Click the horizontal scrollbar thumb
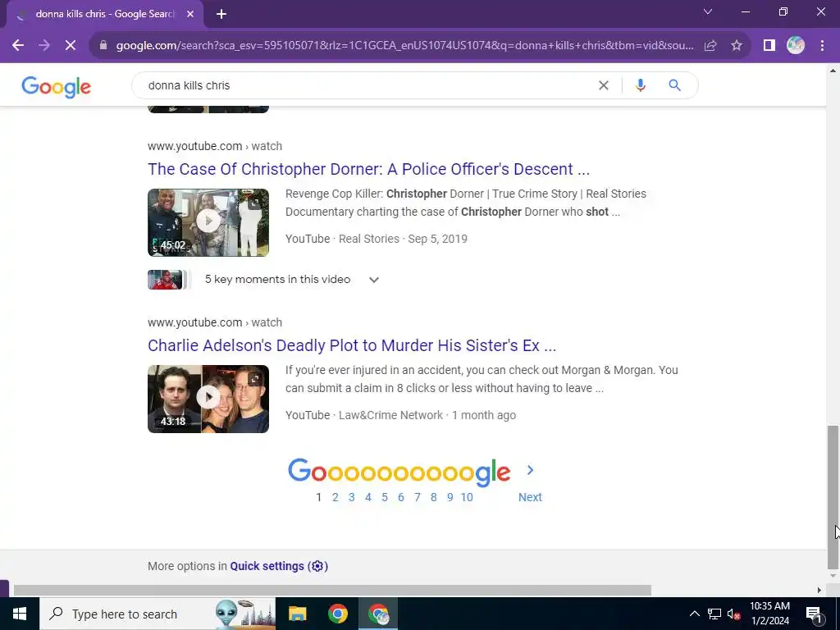 (332, 591)
